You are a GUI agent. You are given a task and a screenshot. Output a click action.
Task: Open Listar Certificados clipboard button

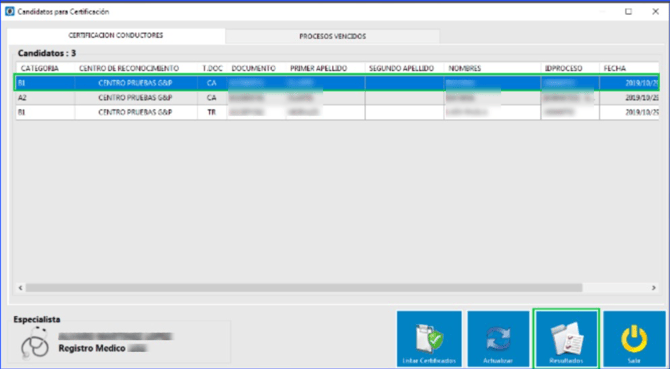tap(429, 339)
